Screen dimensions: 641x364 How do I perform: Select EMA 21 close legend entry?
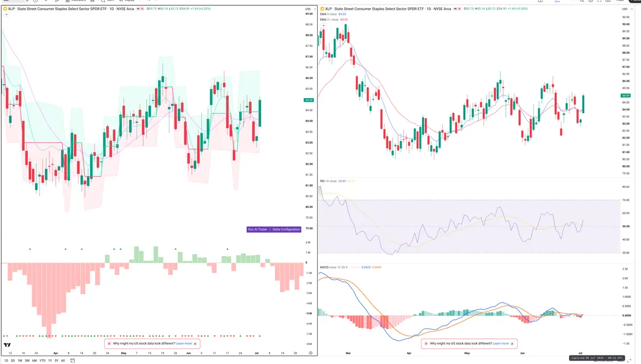click(x=334, y=20)
